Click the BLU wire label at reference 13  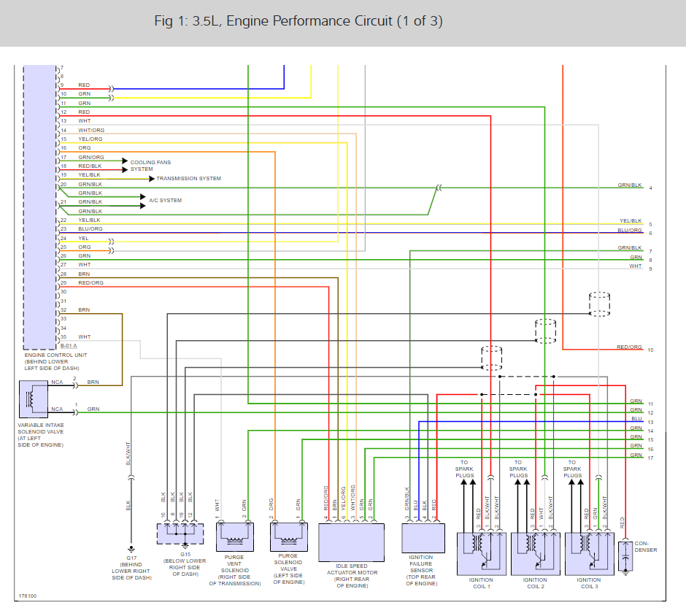[x=636, y=419]
